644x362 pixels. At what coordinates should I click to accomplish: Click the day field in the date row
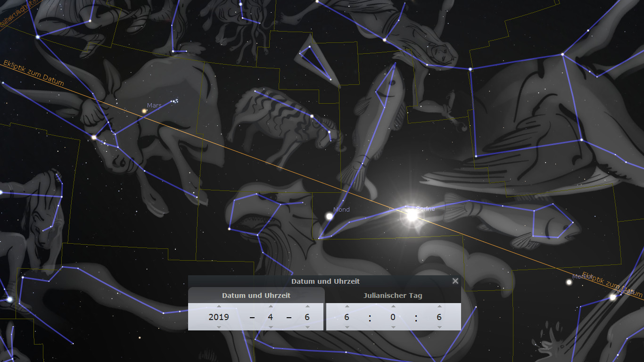(307, 317)
